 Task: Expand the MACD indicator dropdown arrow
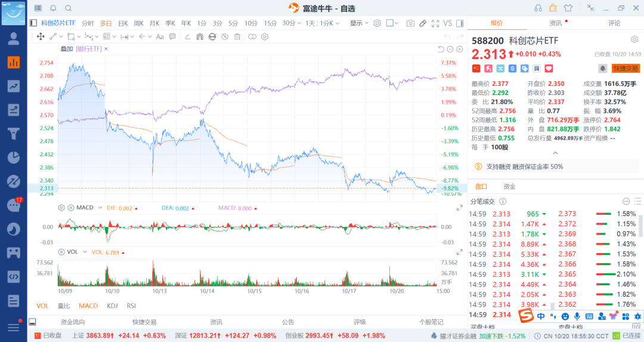click(100, 208)
